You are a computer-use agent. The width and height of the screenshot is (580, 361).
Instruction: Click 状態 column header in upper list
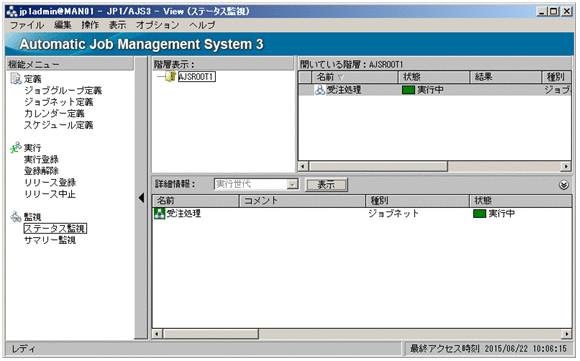434,77
